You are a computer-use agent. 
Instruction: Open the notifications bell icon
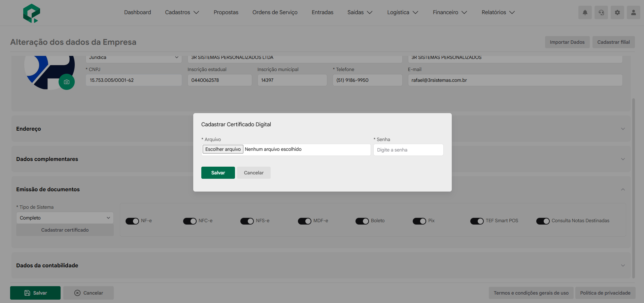(585, 12)
